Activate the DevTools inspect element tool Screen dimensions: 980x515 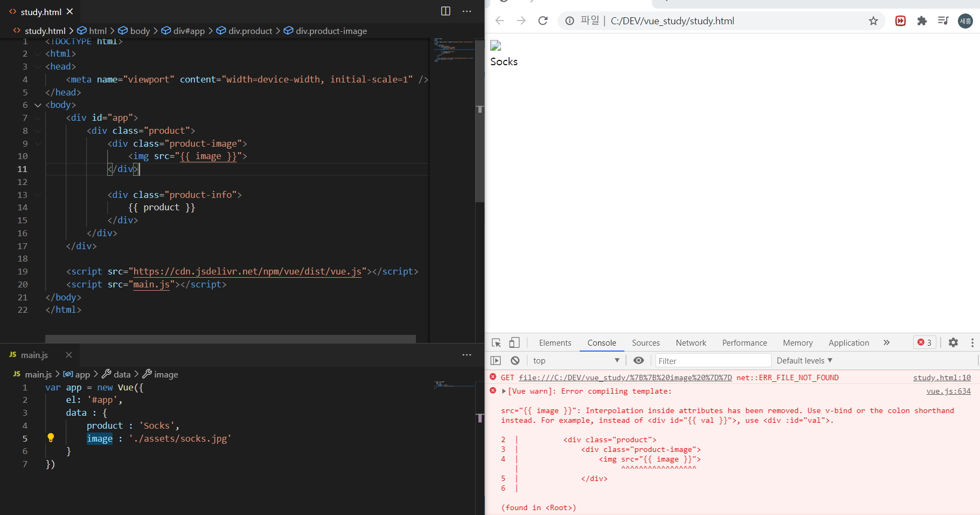pos(496,343)
